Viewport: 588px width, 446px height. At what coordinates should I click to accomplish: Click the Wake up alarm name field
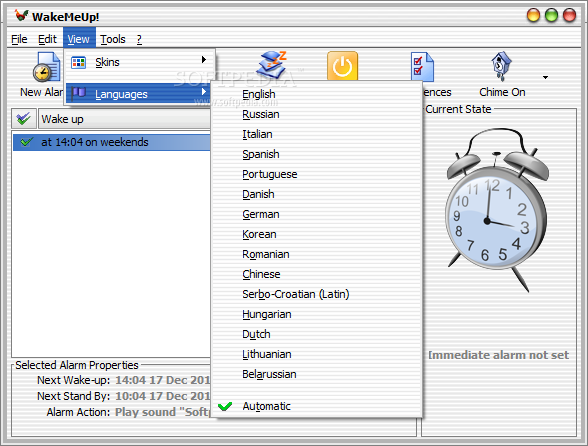[x=124, y=119]
